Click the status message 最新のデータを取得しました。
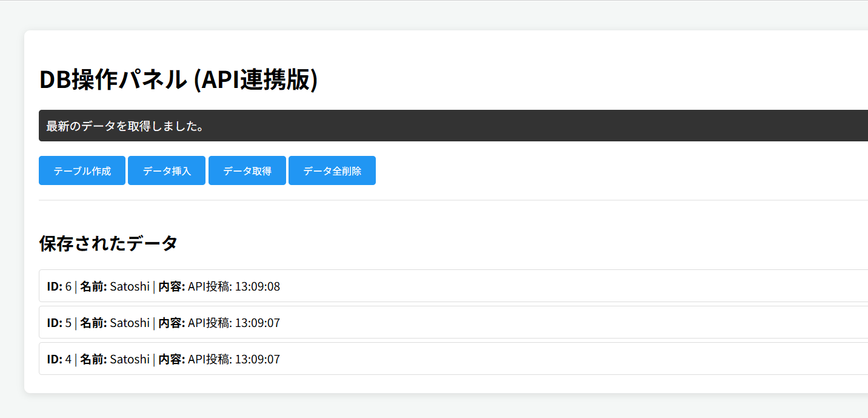Screen dimensions: 868x418 coord(125,126)
